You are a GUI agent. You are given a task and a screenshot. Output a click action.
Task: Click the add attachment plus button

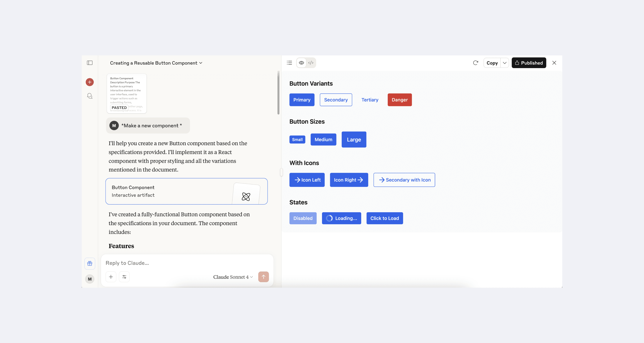[111, 277]
